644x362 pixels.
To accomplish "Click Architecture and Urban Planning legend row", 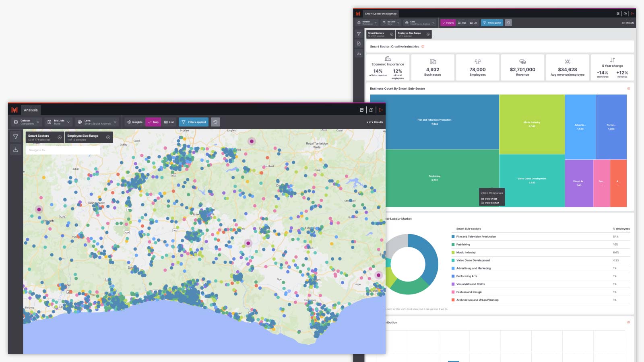I will 541,300.
